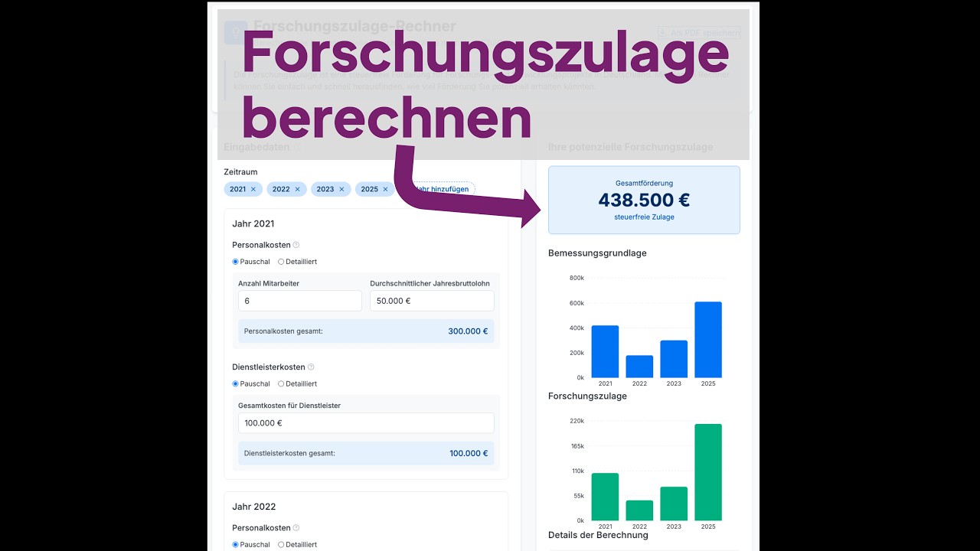Click the 'Jahr hinzufügen' button

tap(438, 189)
